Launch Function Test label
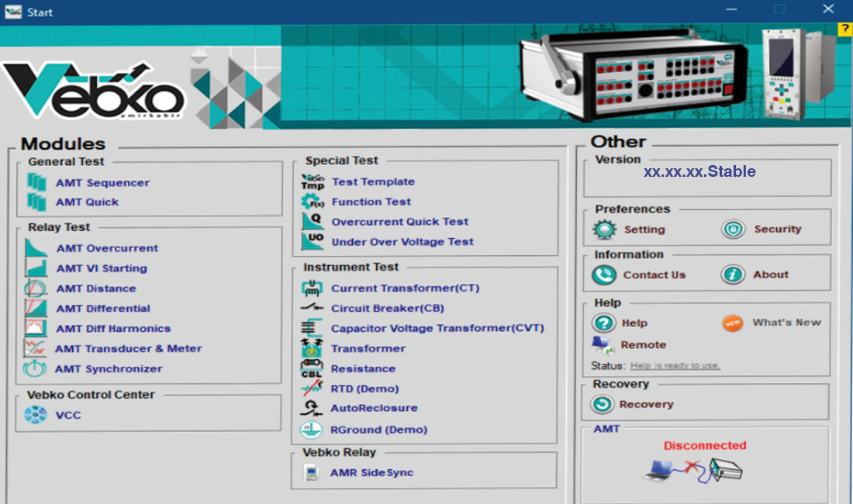This screenshot has width=853, height=504. coord(371,202)
